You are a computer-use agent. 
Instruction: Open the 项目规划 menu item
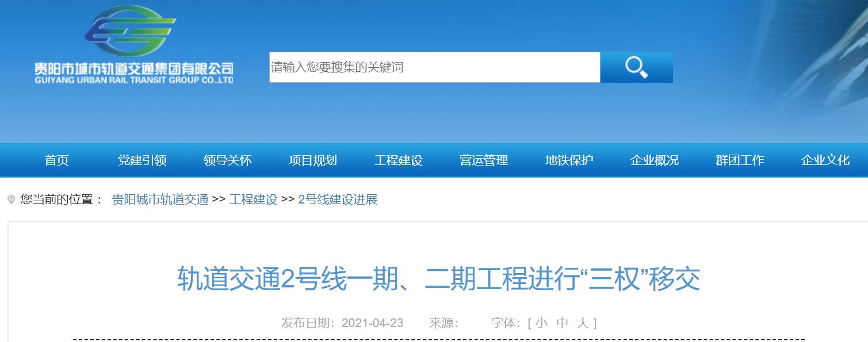pos(313,160)
